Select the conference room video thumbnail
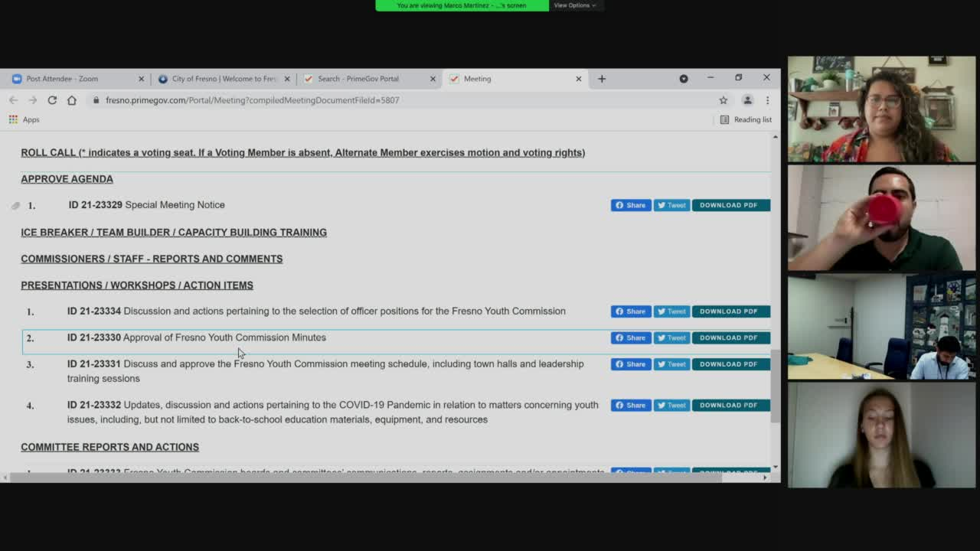 (882, 327)
